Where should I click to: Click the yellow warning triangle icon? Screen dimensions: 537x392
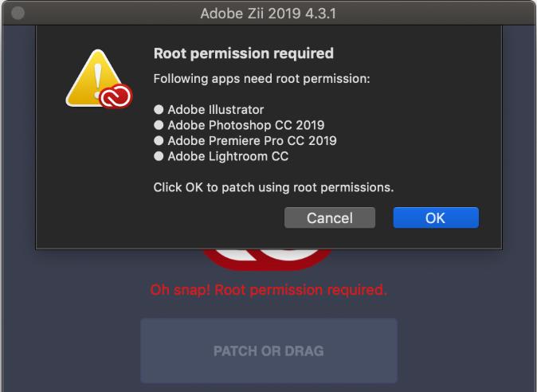tap(96, 78)
